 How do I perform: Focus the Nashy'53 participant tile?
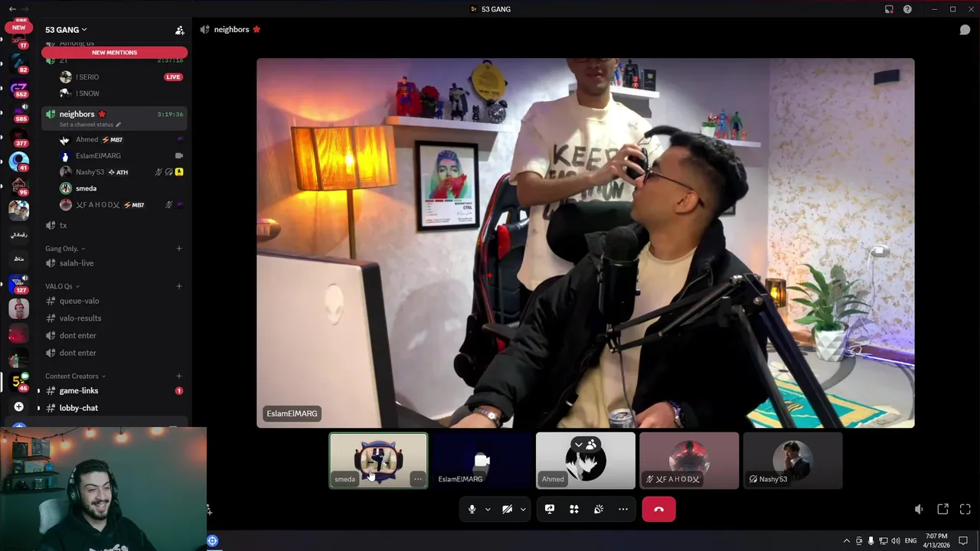click(792, 460)
